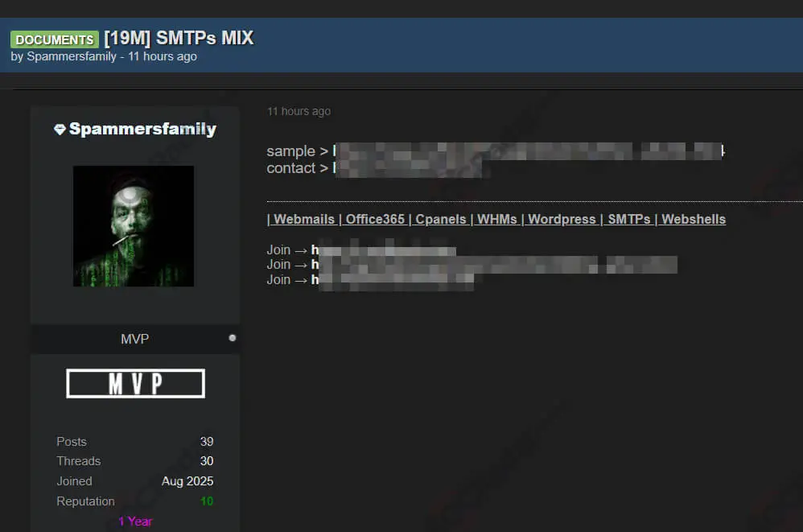Open the WHMs link in signature
This screenshot has height=532, width=803.
tap(496, 219)
